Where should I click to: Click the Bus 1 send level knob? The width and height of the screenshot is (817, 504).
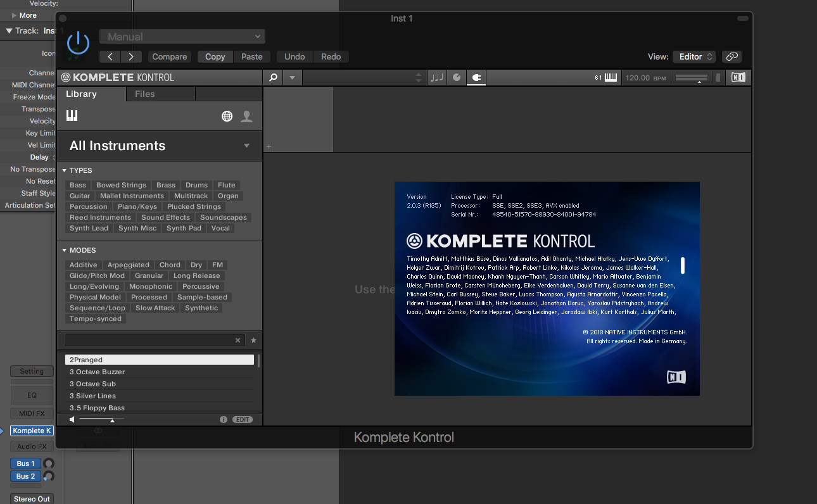coord(49,463)
